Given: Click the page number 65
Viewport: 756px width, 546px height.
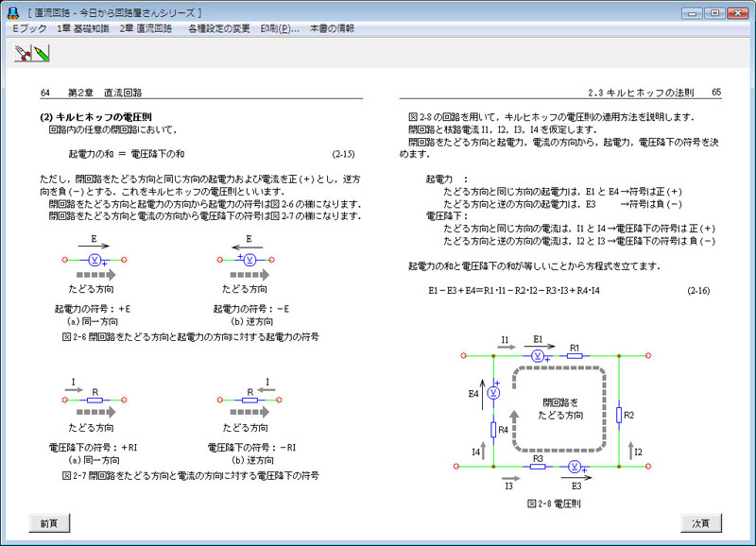Looking at the screenshot, I should coord(716,92).
